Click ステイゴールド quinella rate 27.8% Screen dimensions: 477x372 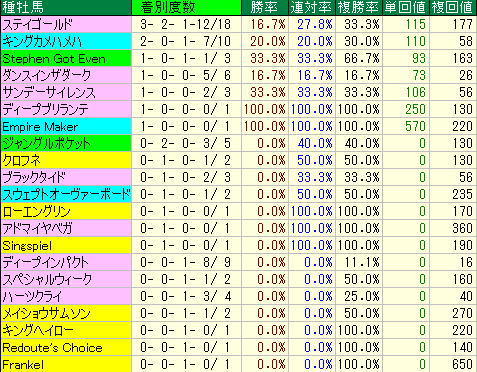315,24
